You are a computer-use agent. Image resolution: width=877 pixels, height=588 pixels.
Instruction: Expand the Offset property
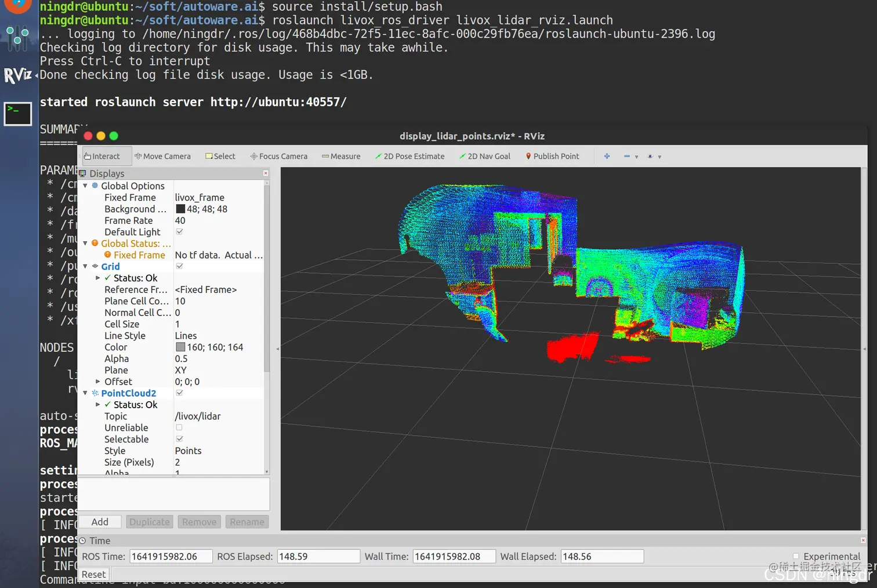point(97,382)
